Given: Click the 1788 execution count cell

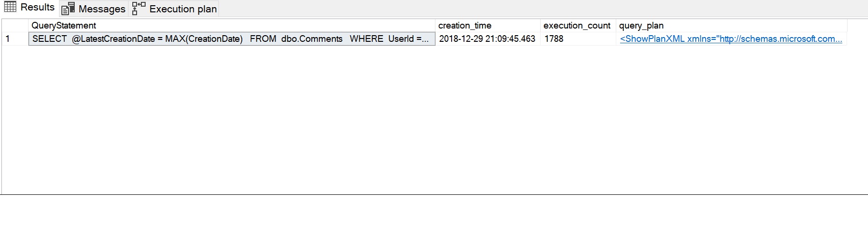Looking at the screenshot, I should (x=554, y=39).
